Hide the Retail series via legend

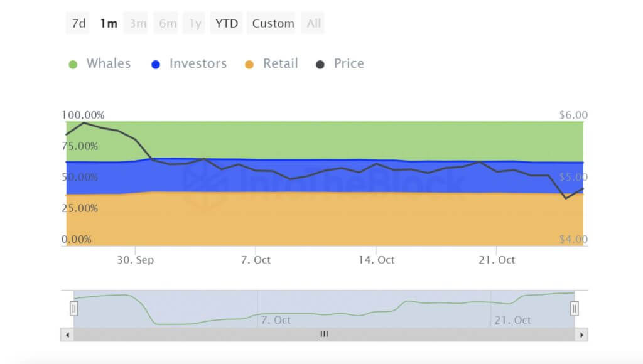point(280,63)
